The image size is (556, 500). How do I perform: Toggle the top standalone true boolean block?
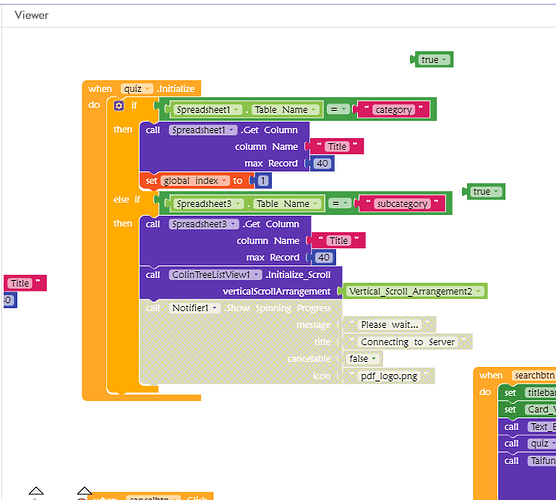[x=434, y=60]
